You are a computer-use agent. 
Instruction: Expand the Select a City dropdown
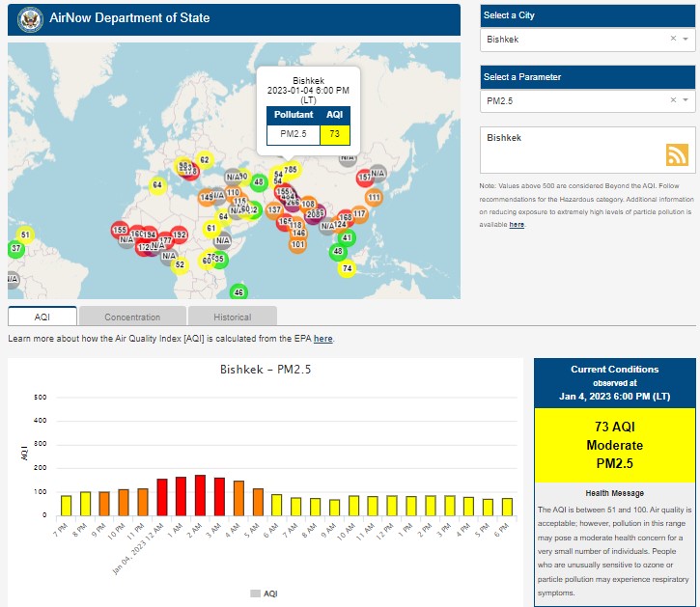click(686, 39)
